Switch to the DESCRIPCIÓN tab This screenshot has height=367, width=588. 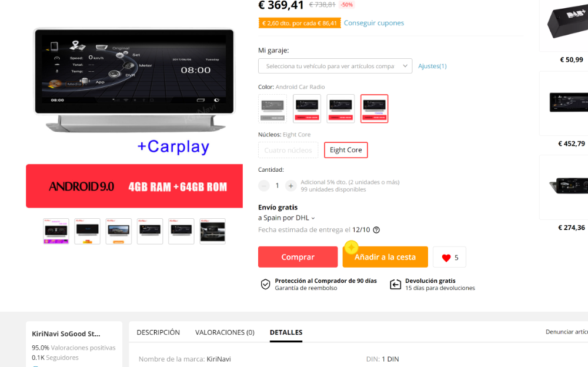click(x=158, y=332)
